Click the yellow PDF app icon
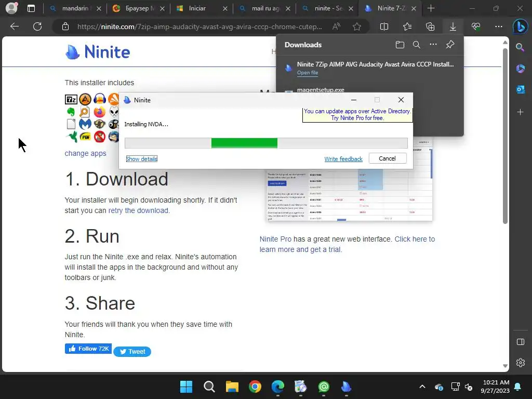Screen dimensions: 532x399 click(85, 137)
